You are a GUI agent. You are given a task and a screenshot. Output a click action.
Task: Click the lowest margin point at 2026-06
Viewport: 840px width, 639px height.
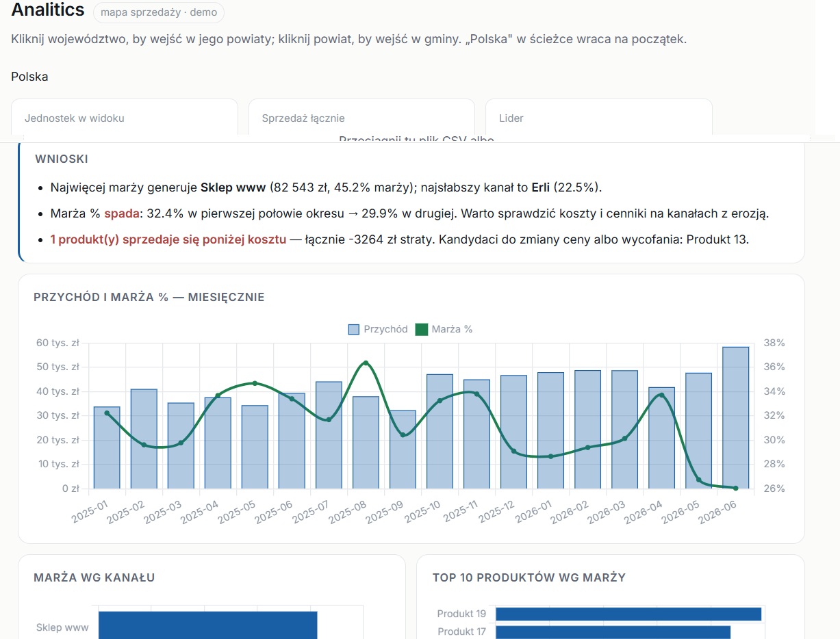(736, 488)
